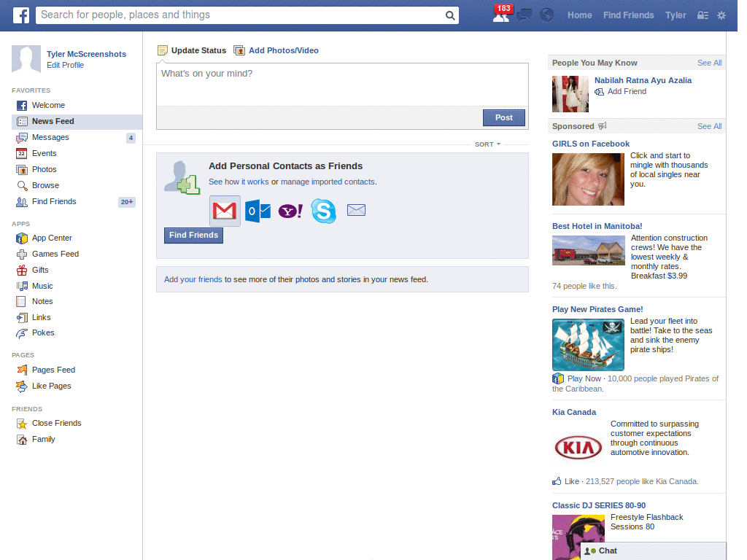Open the SORT dropdown

point(487,144)
